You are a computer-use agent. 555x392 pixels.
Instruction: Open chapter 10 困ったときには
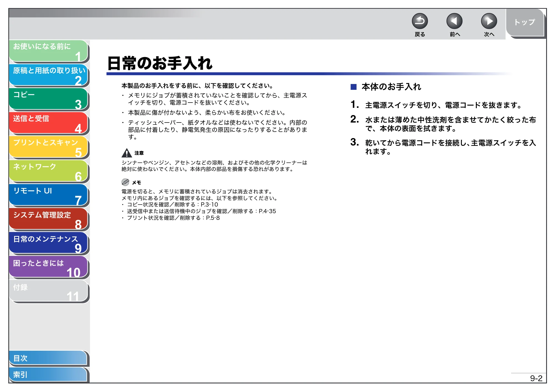(49, 267)
